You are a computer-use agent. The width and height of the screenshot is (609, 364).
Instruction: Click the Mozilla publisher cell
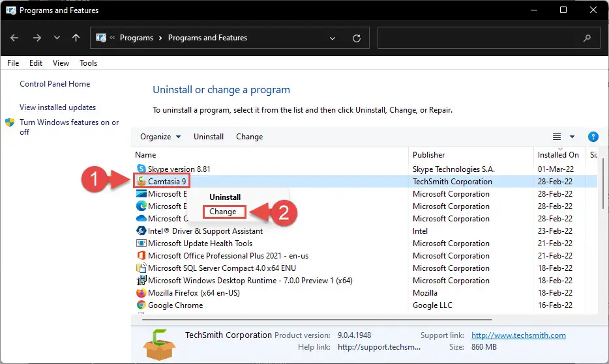click(x=425, y=292)
